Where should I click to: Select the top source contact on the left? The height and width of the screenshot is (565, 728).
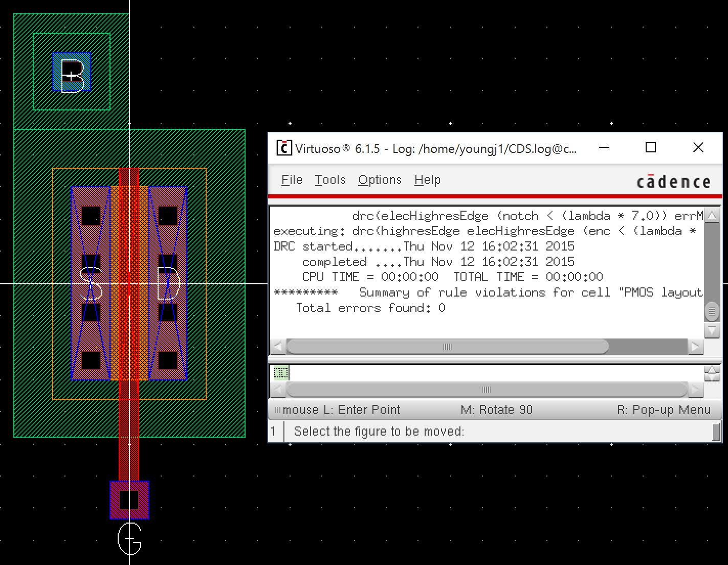pos(91,215)
